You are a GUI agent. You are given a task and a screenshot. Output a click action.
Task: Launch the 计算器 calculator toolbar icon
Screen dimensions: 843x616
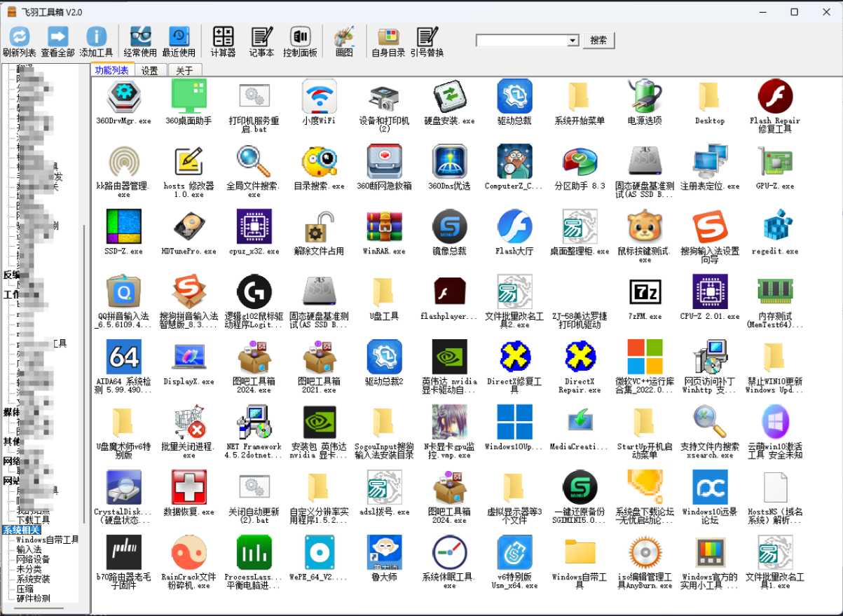[223, 37]
